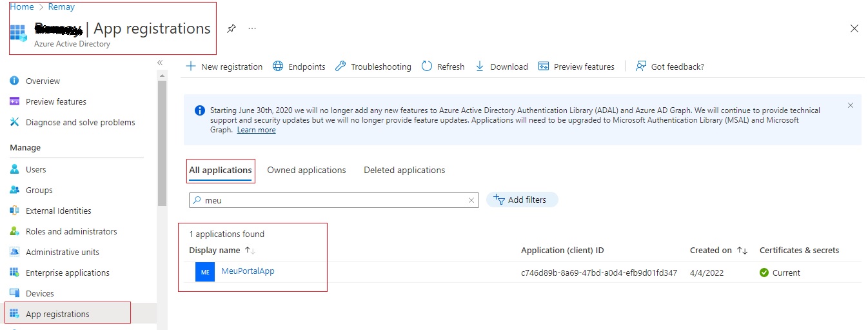Pin the App registrations blade
Viewport: 868px width, 330px height.
(x=232, y=28)
